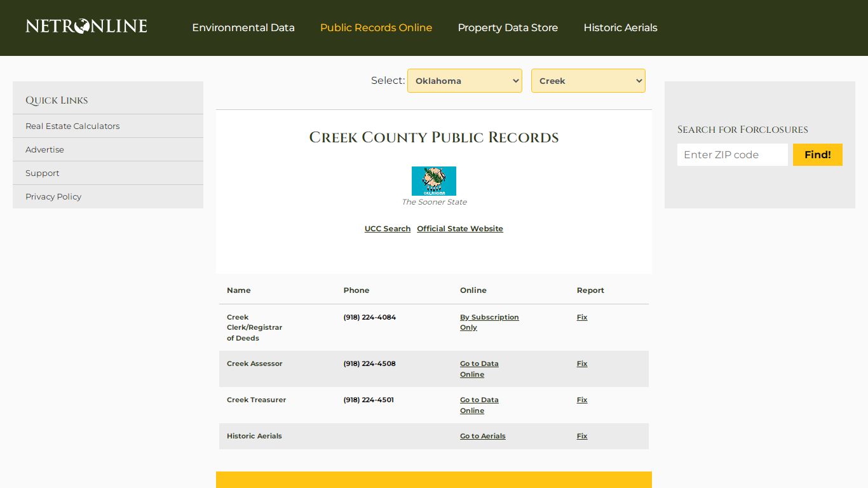The image size is (868, 488).
Task: Click the Creek Assessor name cell
Action: tap(255, 363)
